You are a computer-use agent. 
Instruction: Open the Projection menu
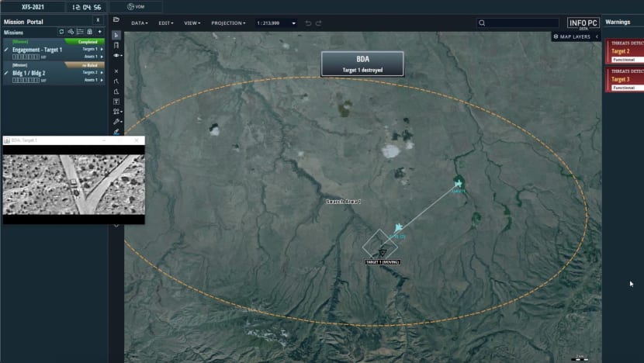click(x=228, y=23)
